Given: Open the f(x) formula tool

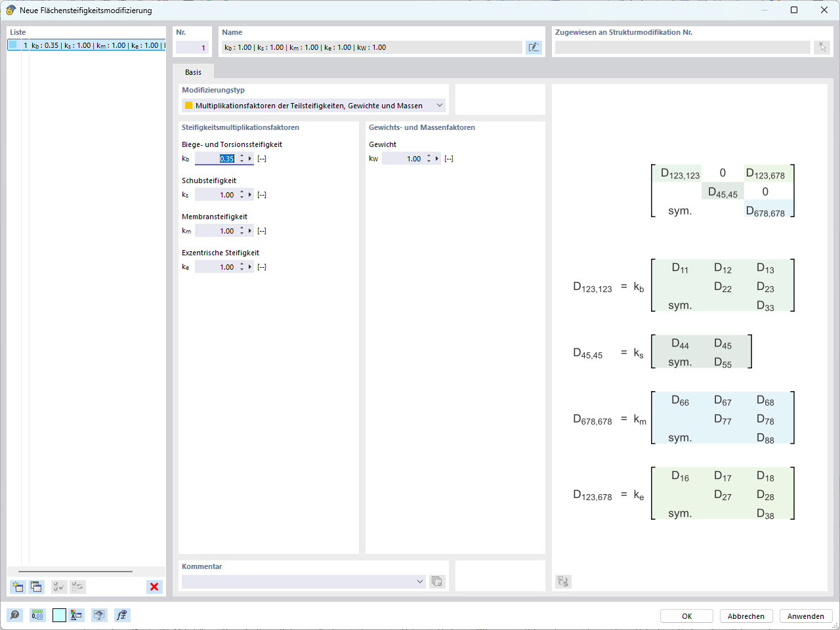Looking at the screenshot, I should coord(121,615).
